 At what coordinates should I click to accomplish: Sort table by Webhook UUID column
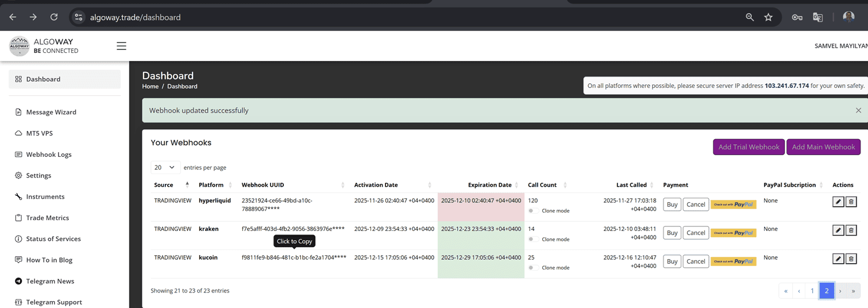click(x=293, y=185)
